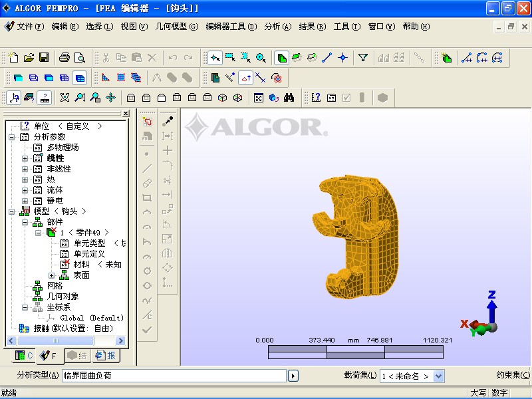Click arrow button next to 分析类型 field

(293, 376)
